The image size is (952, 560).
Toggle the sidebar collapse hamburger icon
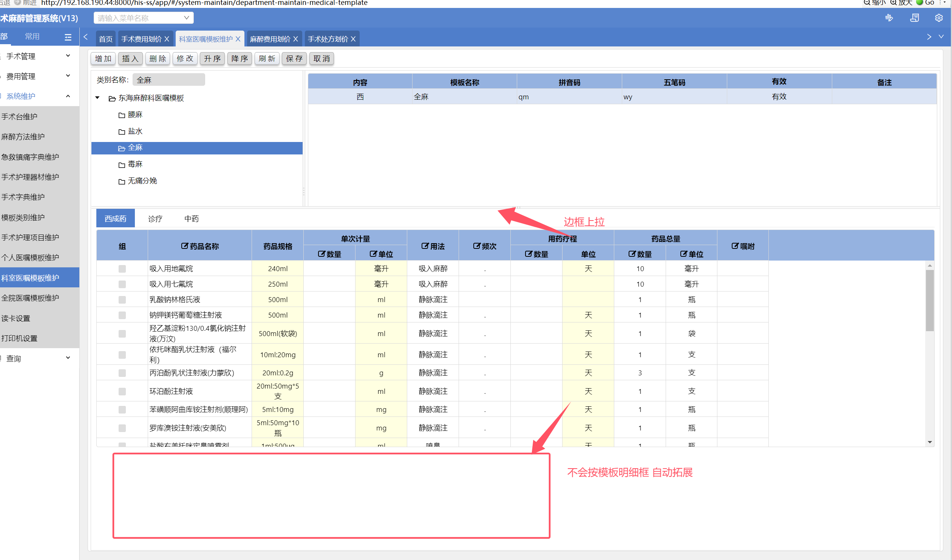coord(68,37)
